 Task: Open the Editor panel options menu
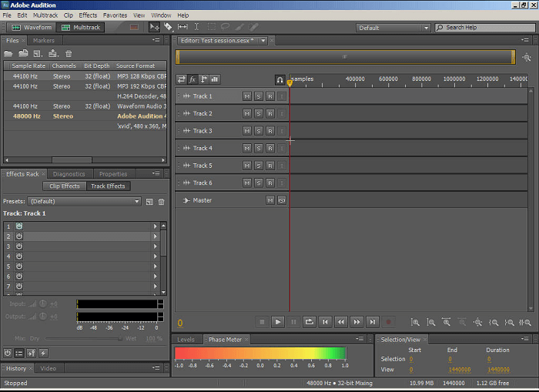[x=525, y=40]
